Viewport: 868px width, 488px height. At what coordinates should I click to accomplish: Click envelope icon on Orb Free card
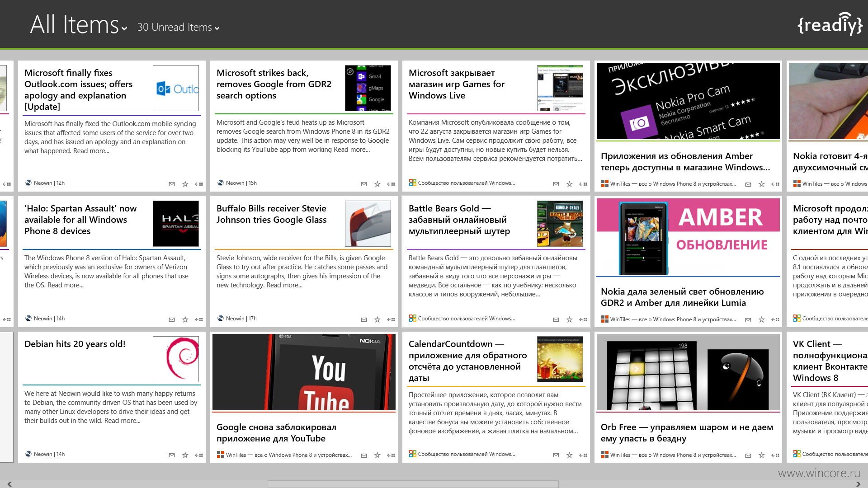pos(748,455)
